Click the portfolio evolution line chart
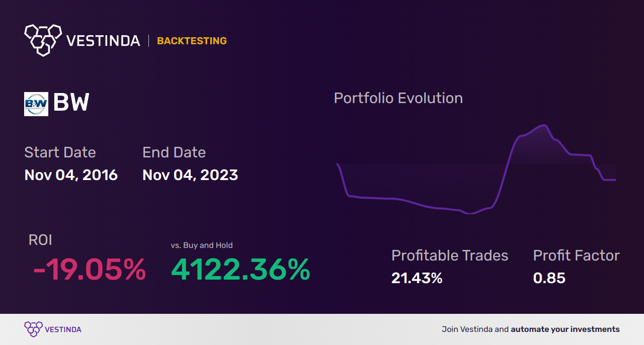Viewport: 644px width, 345px height. click(476, 169)
